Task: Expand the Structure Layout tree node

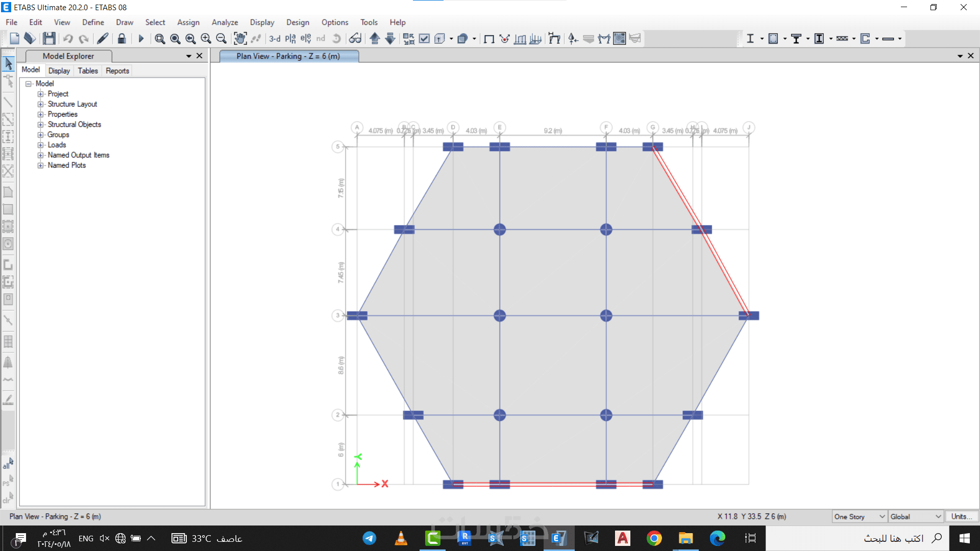Action: coord(40,104)
